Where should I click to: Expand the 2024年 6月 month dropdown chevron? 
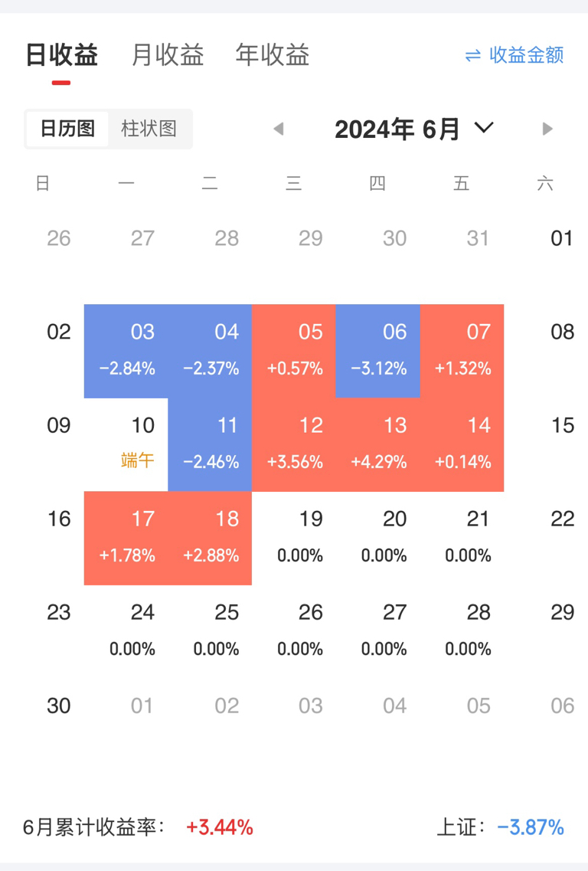484,128
